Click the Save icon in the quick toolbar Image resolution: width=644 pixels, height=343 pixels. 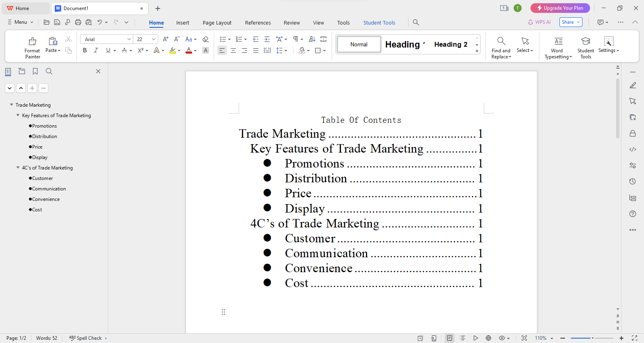[x=57, y=22]
